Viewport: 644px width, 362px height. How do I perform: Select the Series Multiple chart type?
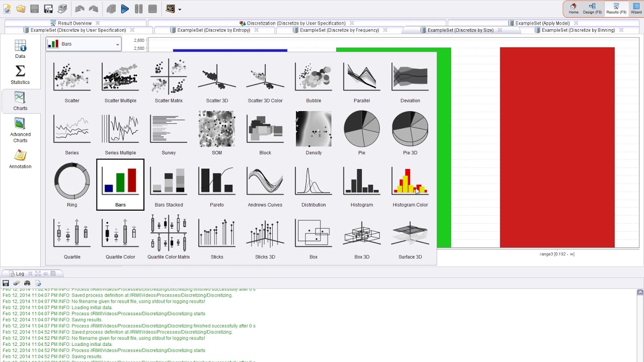120,133
